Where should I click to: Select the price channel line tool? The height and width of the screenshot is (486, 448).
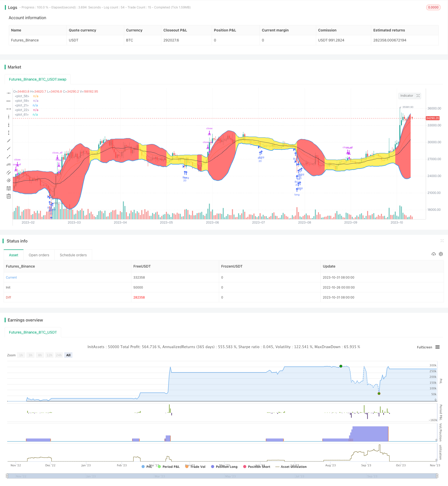point(9,172)
